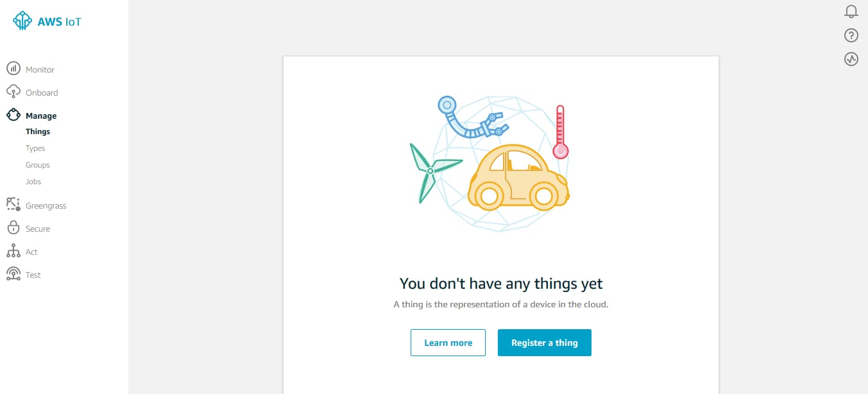868x394 pixels.
Task: Open the notifications bell
Action: 851,12
